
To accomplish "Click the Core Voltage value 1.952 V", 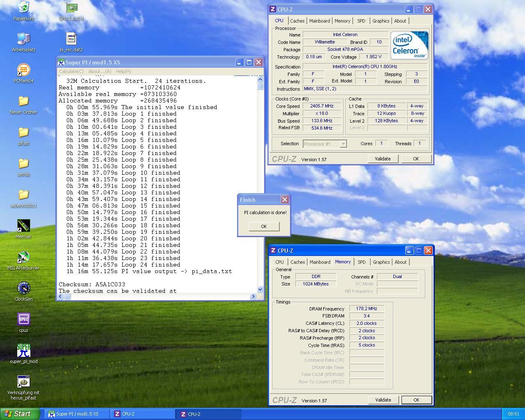I will click(x=374, y=57).
